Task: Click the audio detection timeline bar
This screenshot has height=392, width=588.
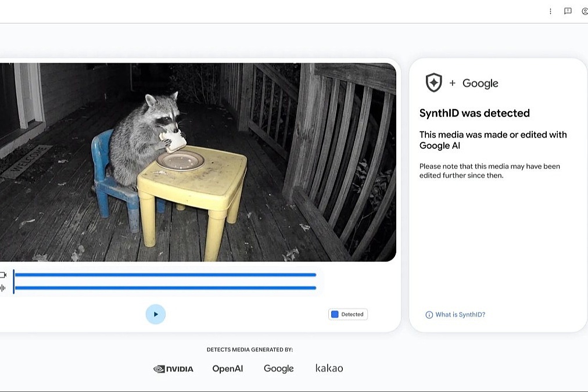Action: [166, 288]
